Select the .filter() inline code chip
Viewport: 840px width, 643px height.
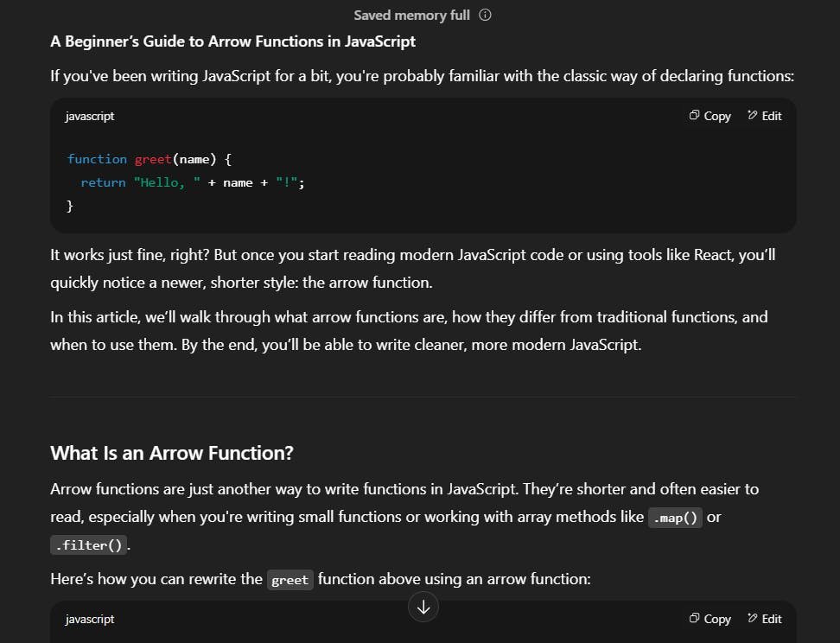click(x=87, y=544)
